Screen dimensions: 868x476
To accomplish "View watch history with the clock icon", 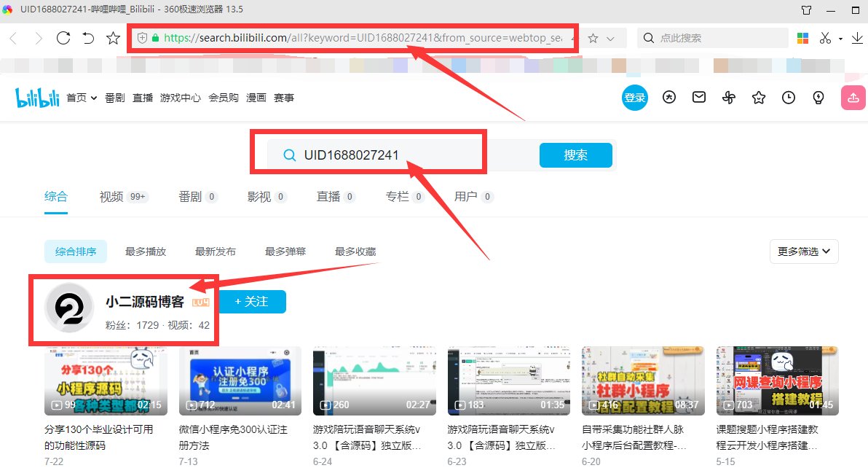I will point(789,97).
